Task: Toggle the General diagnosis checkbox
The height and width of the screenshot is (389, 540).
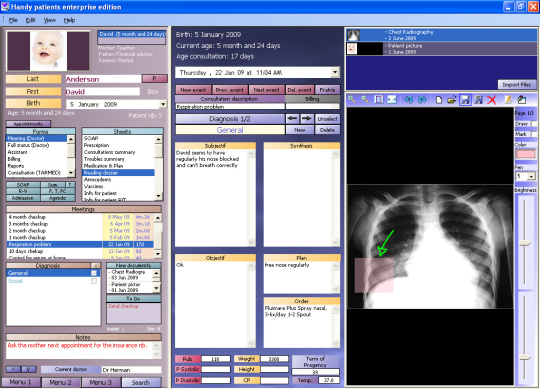Action: (x=94, y=273)
